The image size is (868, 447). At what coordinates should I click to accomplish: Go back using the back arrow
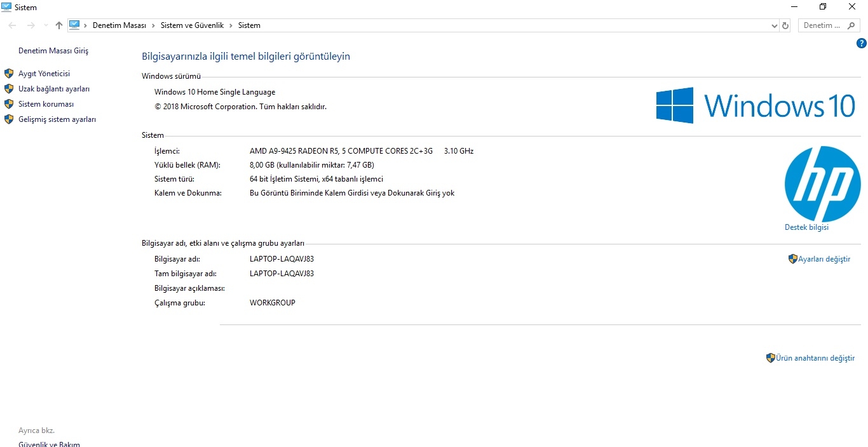[12, 25]
